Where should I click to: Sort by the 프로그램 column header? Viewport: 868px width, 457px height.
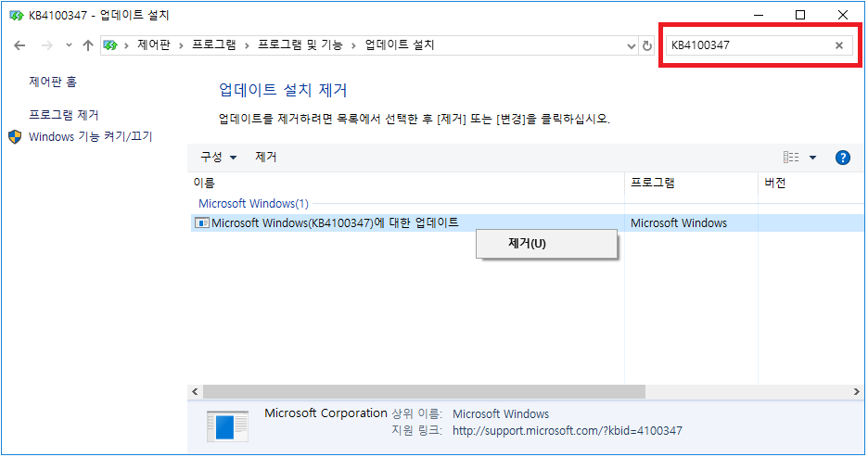[691, 184]
